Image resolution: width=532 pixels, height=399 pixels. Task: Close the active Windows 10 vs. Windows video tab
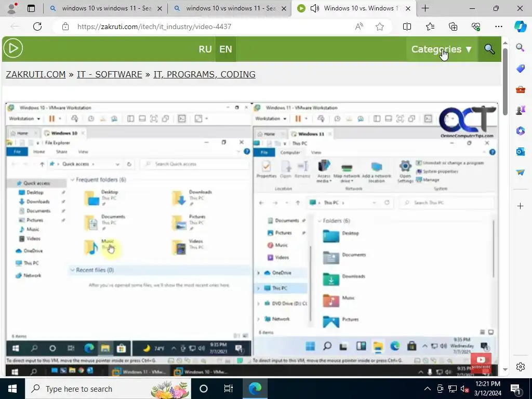click(x=408, y=8)
